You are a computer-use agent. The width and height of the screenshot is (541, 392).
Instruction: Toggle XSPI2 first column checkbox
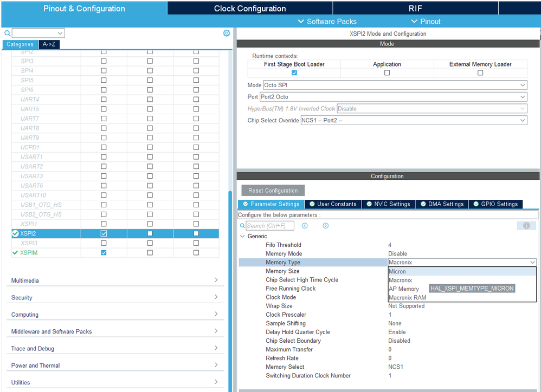pyautogui.click(x=104, y=233)
